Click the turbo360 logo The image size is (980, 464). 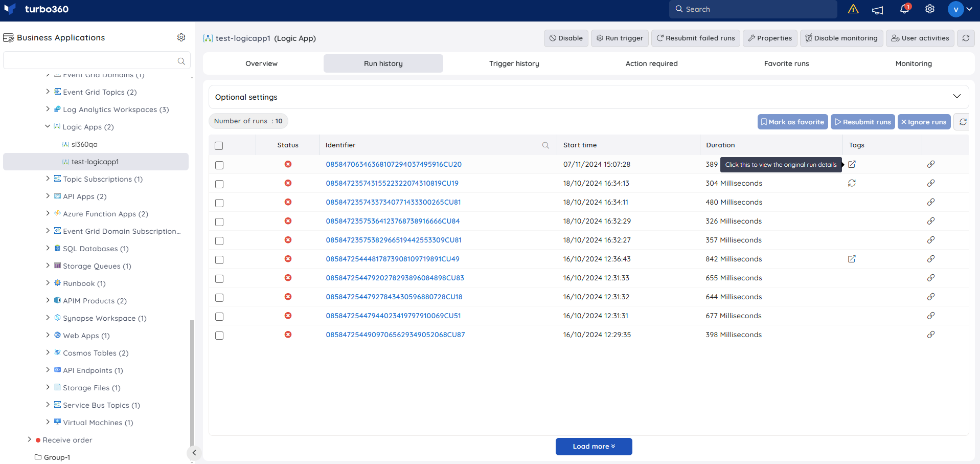pos(36,9)
